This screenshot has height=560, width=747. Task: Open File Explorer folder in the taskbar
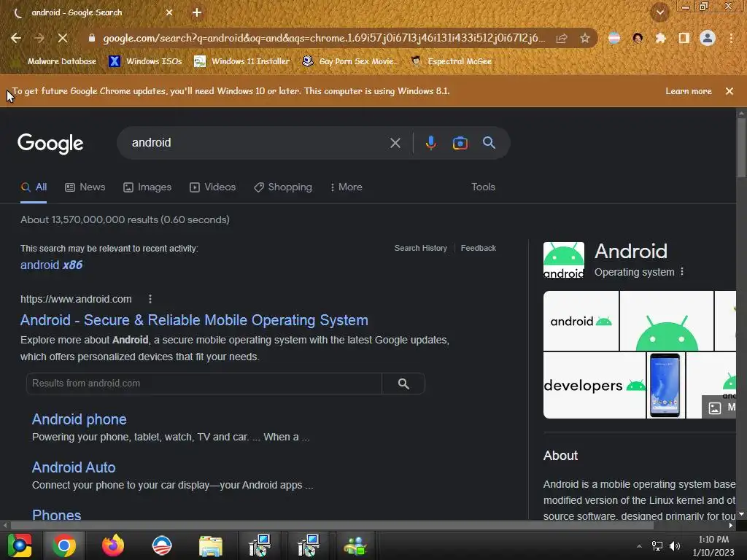click(x=211, y=545)
